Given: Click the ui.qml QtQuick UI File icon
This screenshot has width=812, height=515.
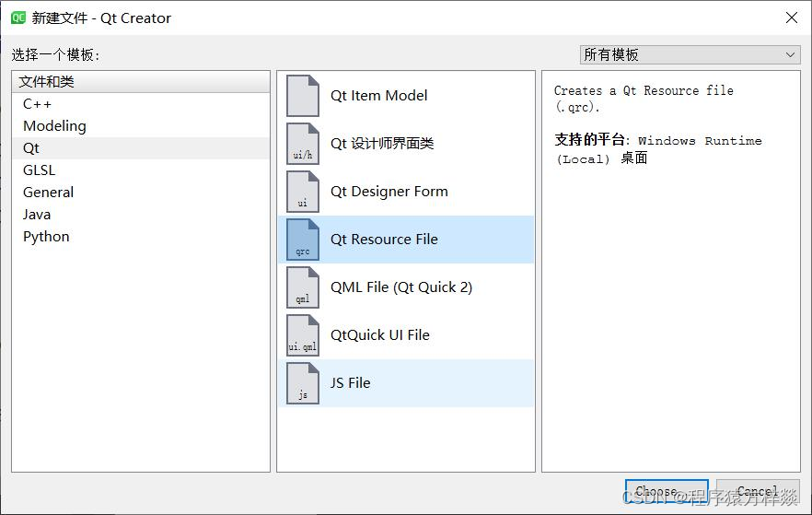Looking at the screenshot, I should coord(302,335).
